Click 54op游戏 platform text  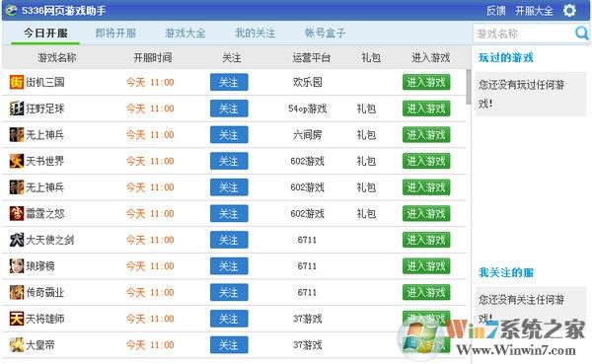307,109
